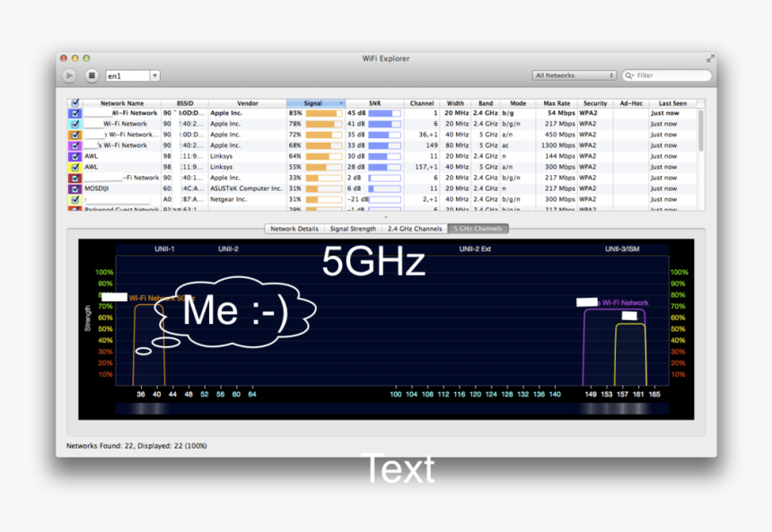Screen dimensions: 772x532
Task: Select the 5 GHz Channels tab
Action: tap(478, 229)
